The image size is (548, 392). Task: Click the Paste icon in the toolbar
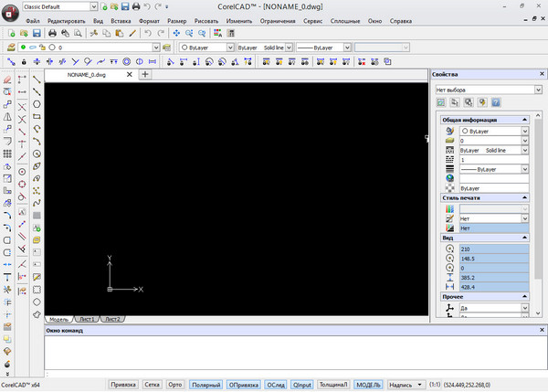[x=119, y=33]
